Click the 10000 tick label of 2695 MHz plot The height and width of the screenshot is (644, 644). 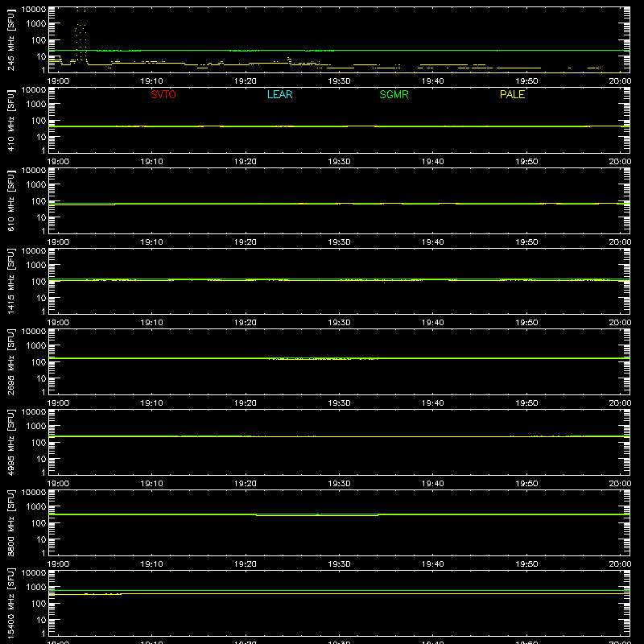[34, 332]
